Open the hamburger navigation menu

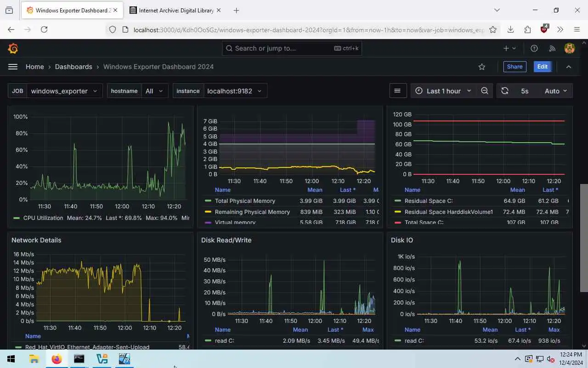pyautogui.click(x=13, y=67)
